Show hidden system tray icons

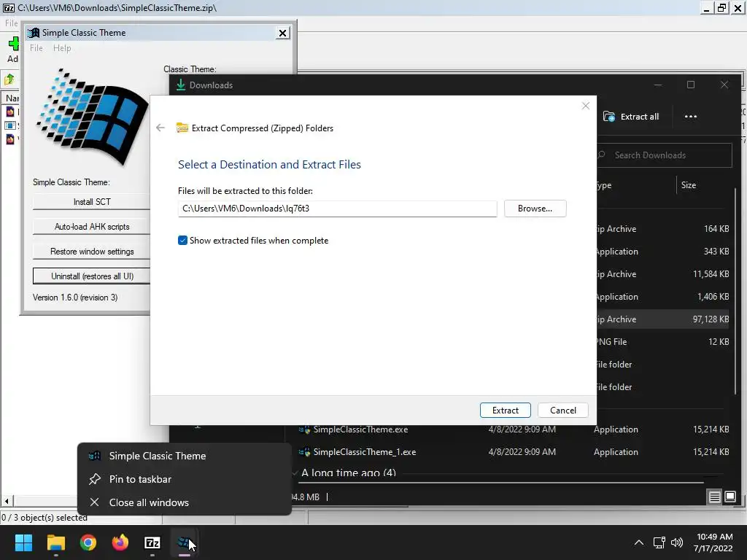click(x=639, y=542)
